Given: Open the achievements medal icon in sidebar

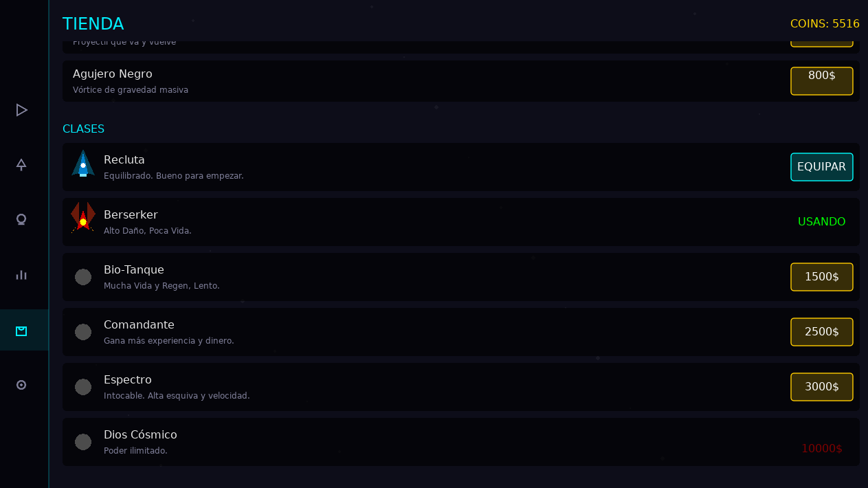Looking at the screenshot, I should tap(21, 220).
